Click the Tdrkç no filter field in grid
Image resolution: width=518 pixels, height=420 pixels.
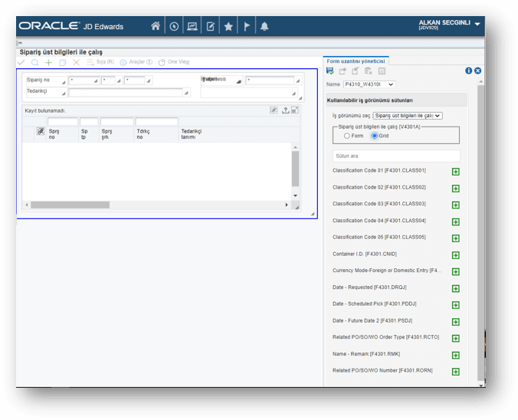point(156,122)
